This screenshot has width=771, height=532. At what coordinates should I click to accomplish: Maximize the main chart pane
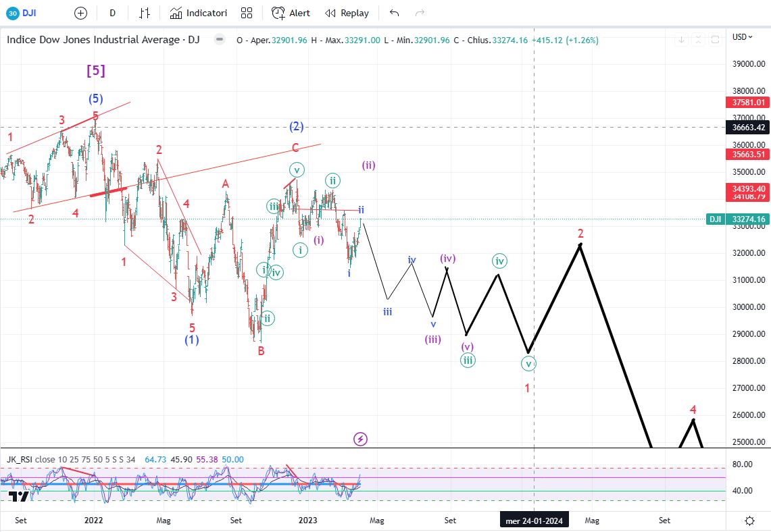[715, 40]
